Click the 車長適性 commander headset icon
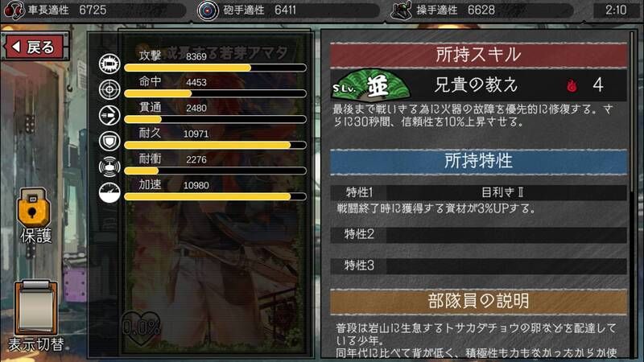The image size is (644, 362). 14,10
